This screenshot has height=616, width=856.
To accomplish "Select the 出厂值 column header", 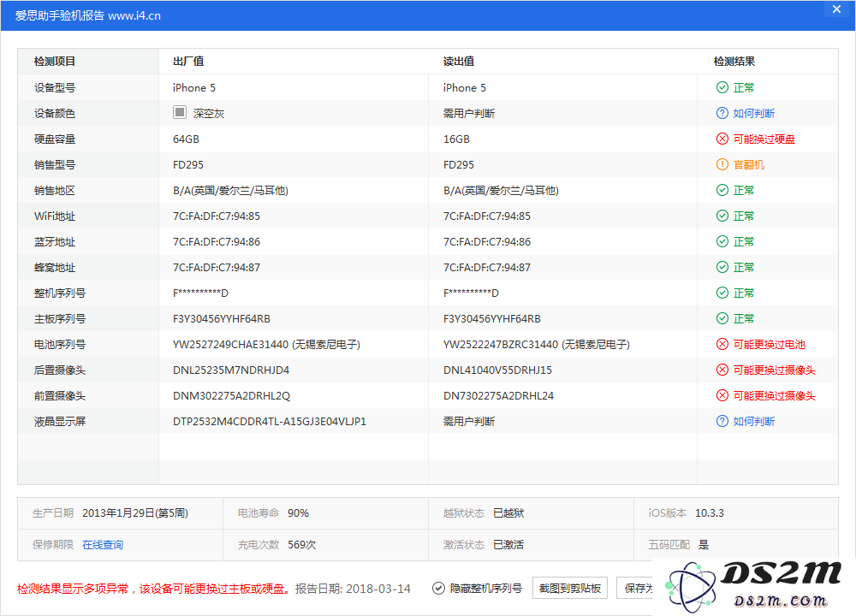I will pyautogui.click(x=188, y=61).
